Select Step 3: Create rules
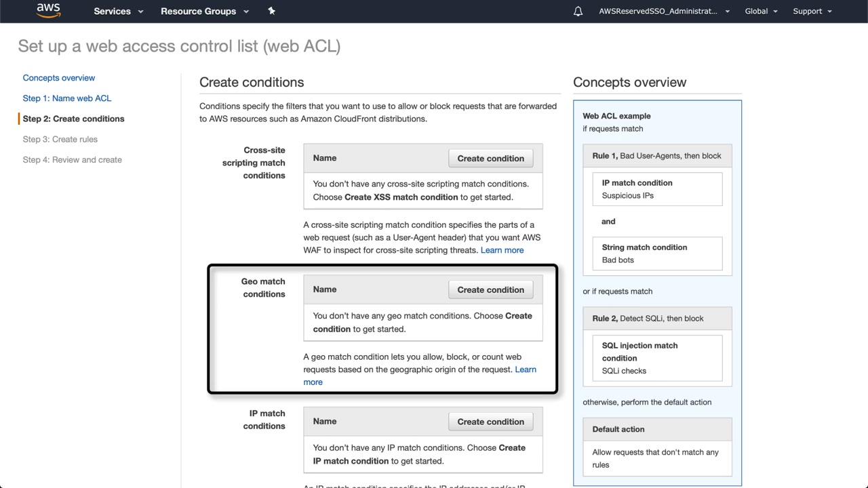868x488 pixels. 60,140
